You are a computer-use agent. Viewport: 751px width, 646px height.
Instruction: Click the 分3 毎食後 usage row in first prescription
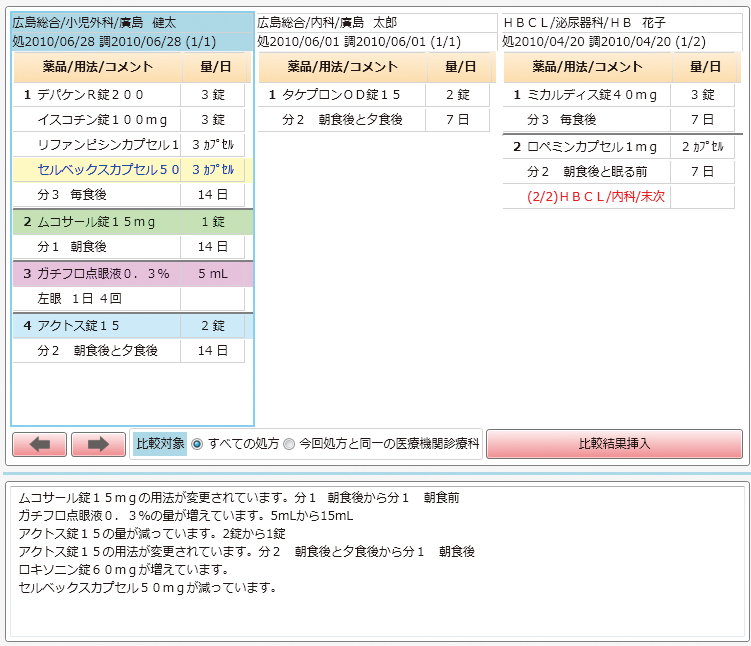129,195
